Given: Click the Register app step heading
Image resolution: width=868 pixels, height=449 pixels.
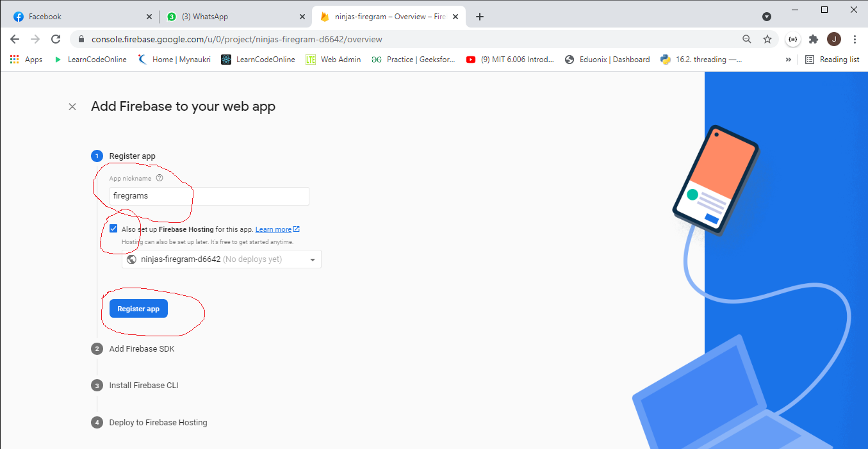Looking at the screenshot, I should tap(133, 156).
